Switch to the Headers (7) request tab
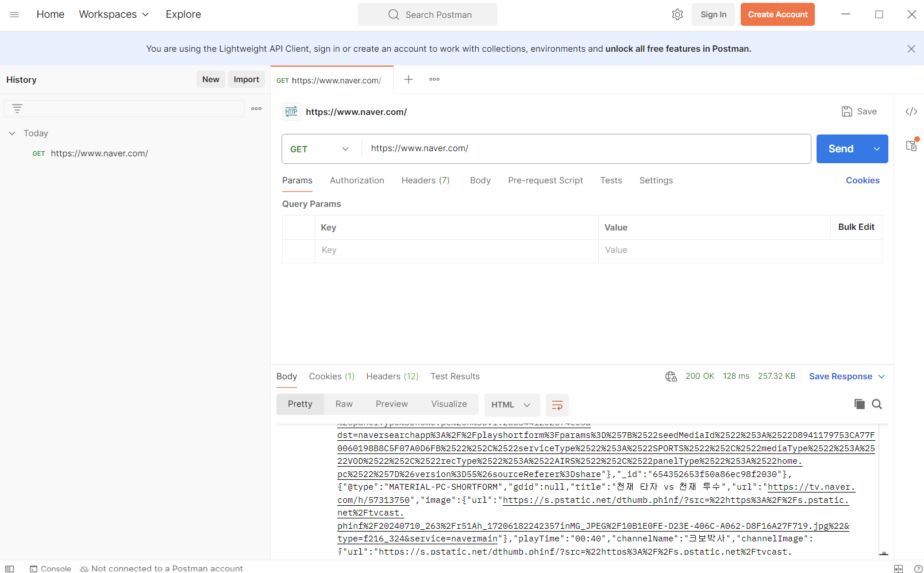This screenshot has height=573, width=924. click(x=425, y=180)
